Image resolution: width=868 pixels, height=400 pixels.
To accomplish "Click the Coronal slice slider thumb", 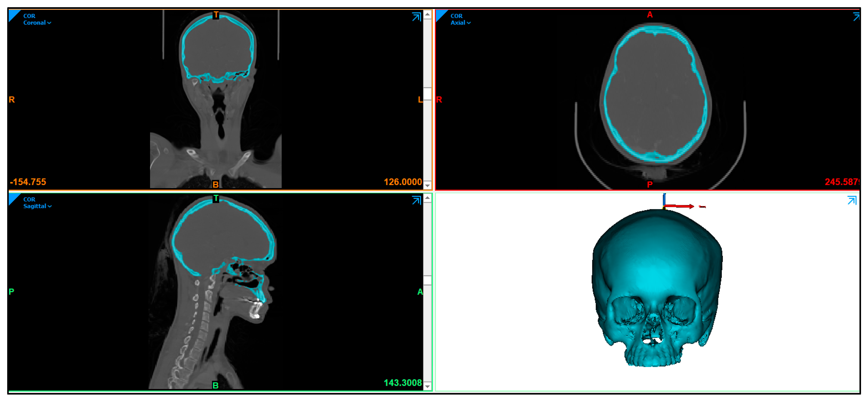I will (427, 94).
